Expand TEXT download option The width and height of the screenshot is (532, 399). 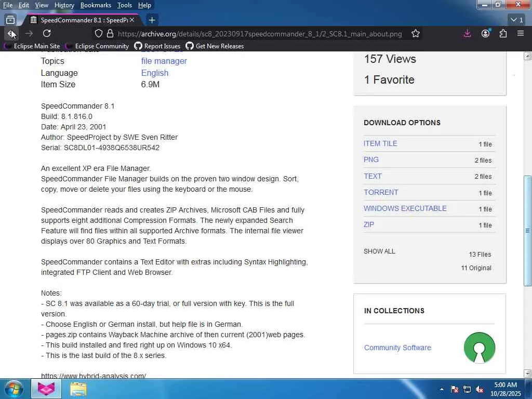pos(373,176)
